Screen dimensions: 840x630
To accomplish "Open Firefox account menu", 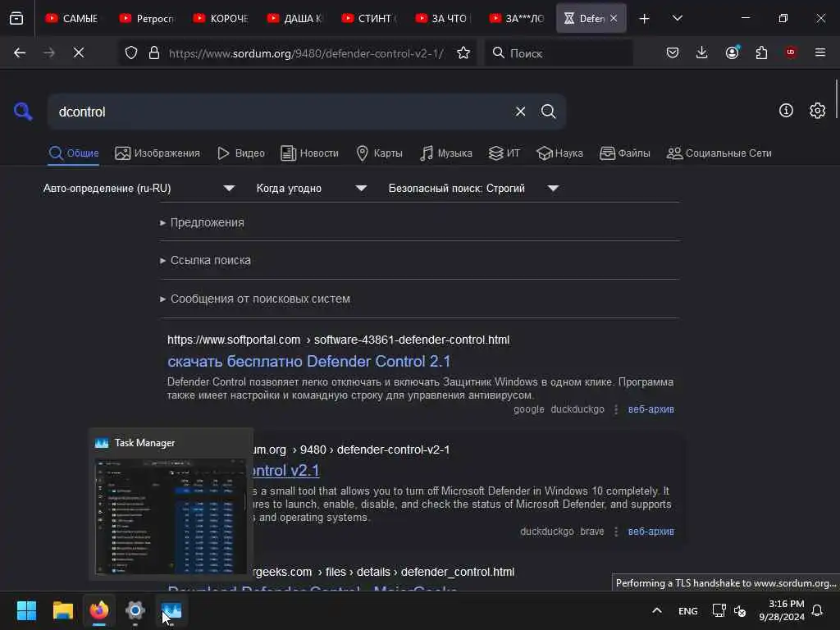I will click(x=733, y=52).
